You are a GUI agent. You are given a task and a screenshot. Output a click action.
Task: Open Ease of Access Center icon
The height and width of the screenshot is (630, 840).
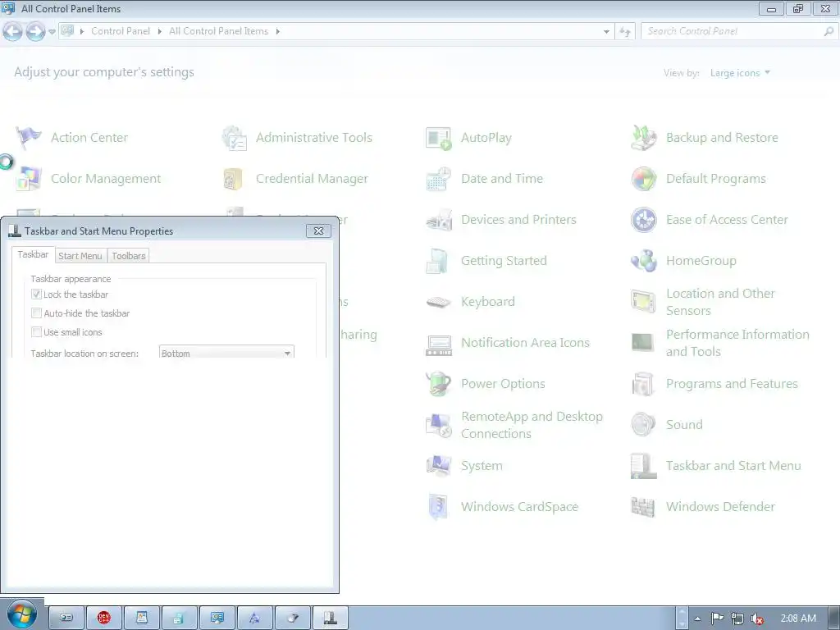[643, 220]
